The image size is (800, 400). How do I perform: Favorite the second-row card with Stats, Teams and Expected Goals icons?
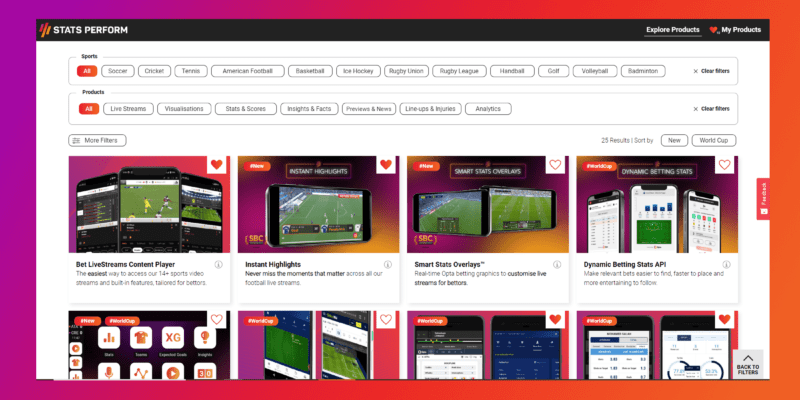[x=217, y=319]
